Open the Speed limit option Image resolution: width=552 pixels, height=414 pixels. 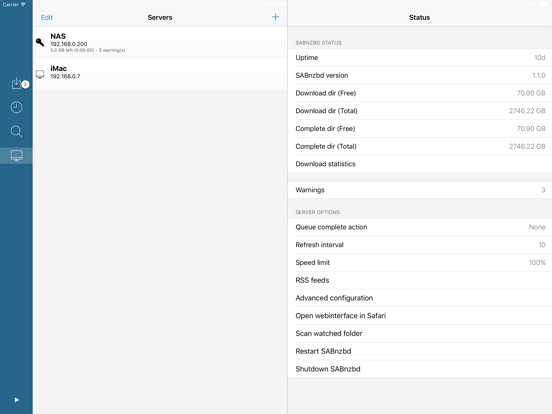(x=420, y=262)
